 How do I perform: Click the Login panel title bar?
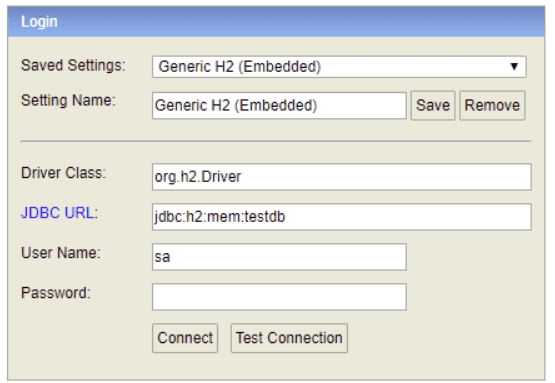tap(276, 22)
